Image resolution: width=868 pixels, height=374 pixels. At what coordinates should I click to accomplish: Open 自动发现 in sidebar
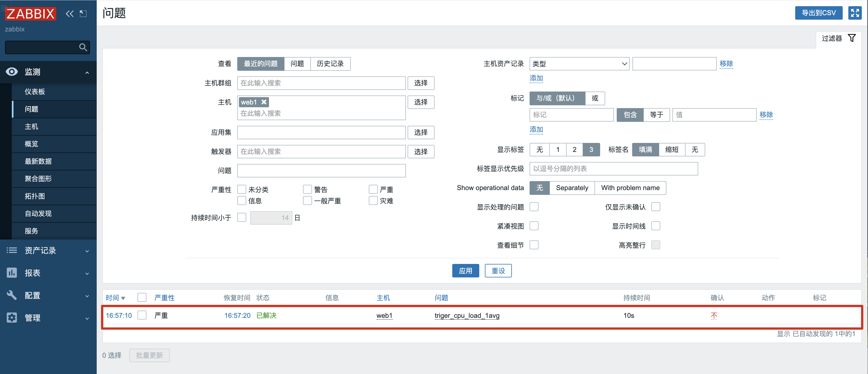click(x=54, y=213)
